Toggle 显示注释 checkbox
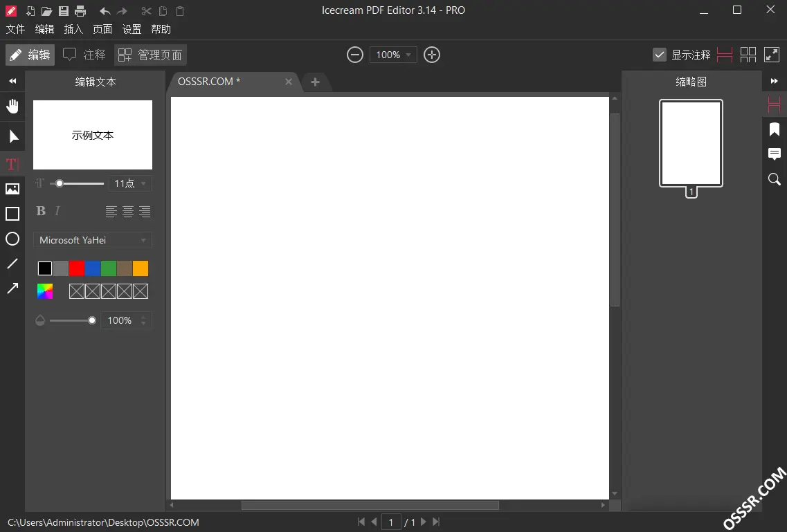 (660, 55)
